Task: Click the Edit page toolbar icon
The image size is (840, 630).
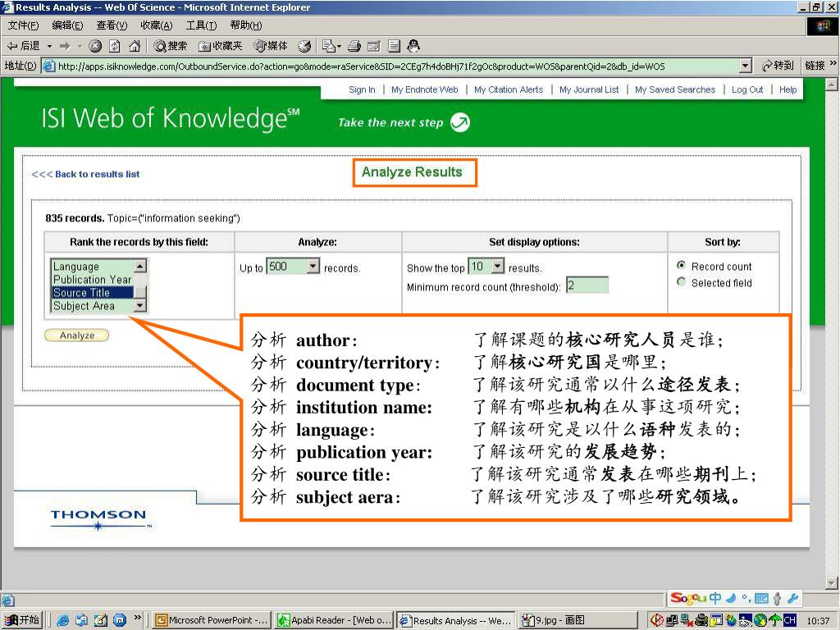Action: tap(374, 46)
